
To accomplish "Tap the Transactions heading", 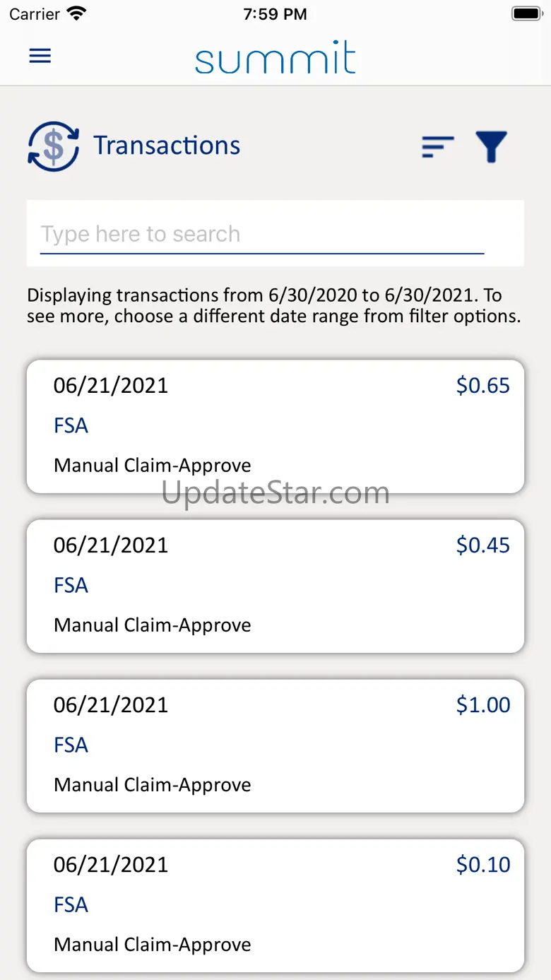I will 167,146.
